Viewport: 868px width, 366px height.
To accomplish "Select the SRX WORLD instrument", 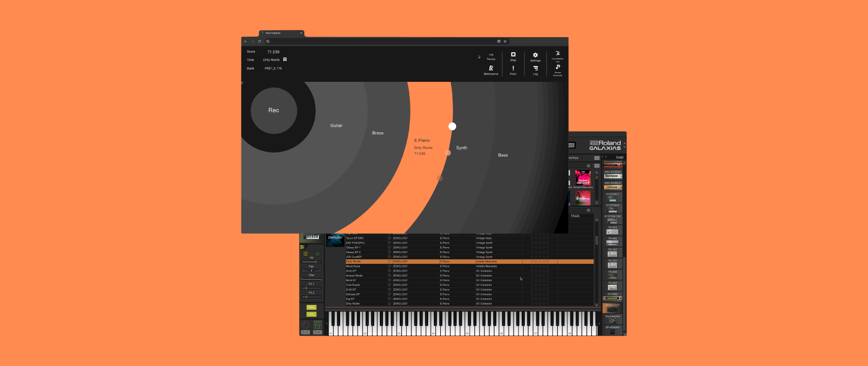I will pos(612,186).
